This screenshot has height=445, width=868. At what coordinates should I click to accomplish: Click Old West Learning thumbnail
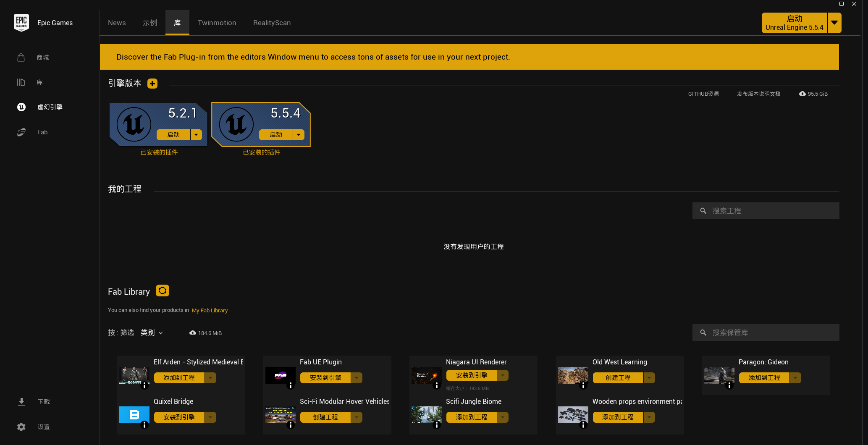[x=573, y=375]
